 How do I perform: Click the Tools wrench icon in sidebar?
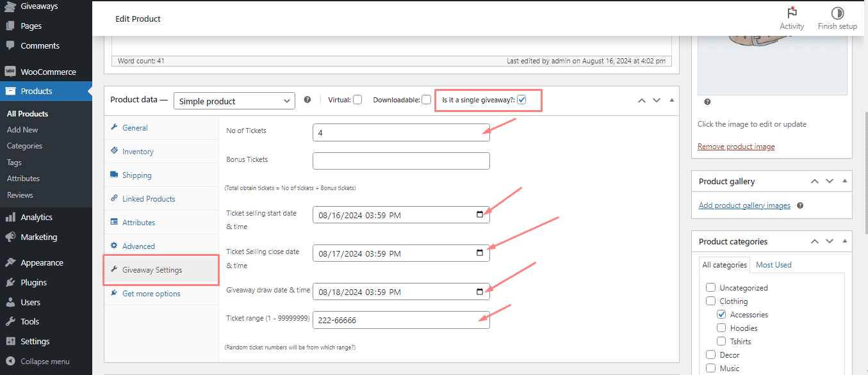[x=10, y=322]
